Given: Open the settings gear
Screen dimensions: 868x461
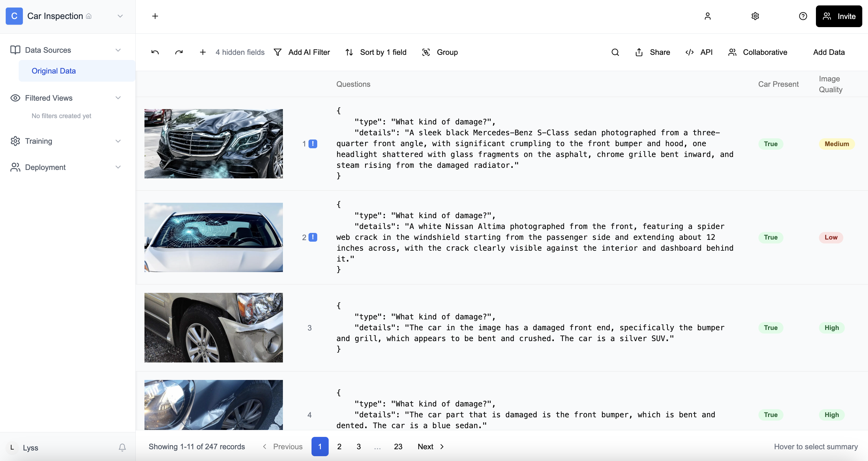Looking at the screenshot, I should coord(755,16).
